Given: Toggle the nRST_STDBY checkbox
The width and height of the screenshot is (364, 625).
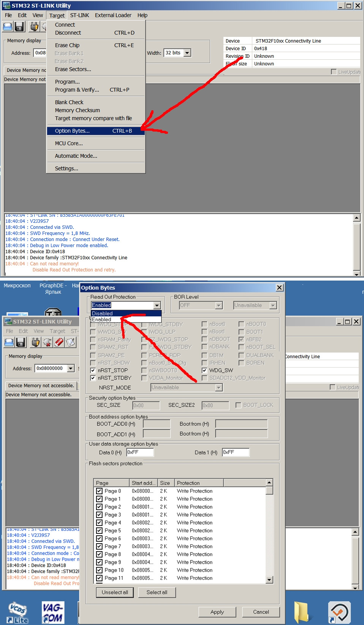Looking at the screenshot, I should click(x=93, y=378).
